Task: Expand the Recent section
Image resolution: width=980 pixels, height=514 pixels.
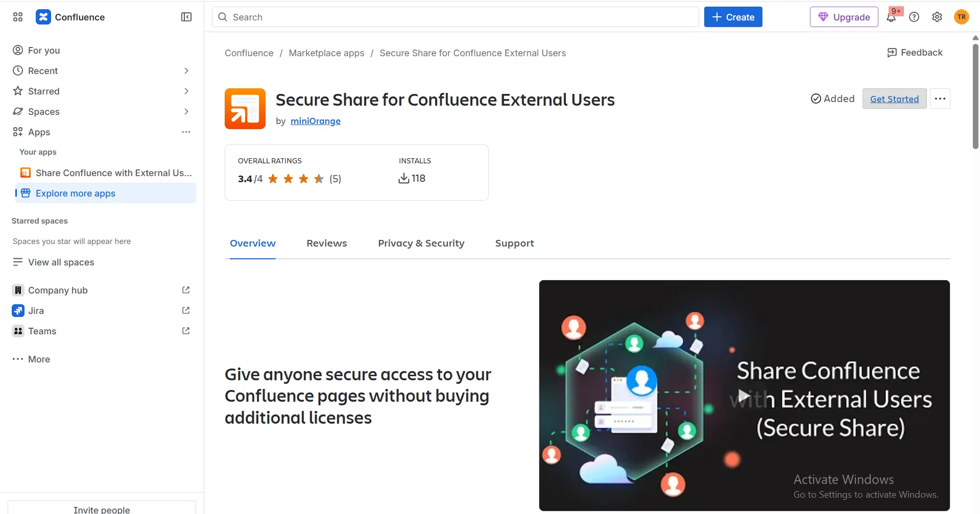Action: tap(186, 70)
